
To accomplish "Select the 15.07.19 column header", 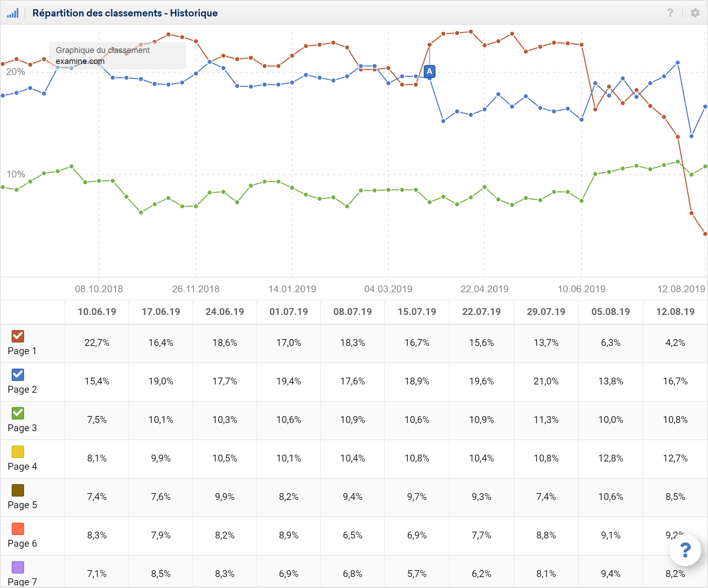I will [417, 312].
